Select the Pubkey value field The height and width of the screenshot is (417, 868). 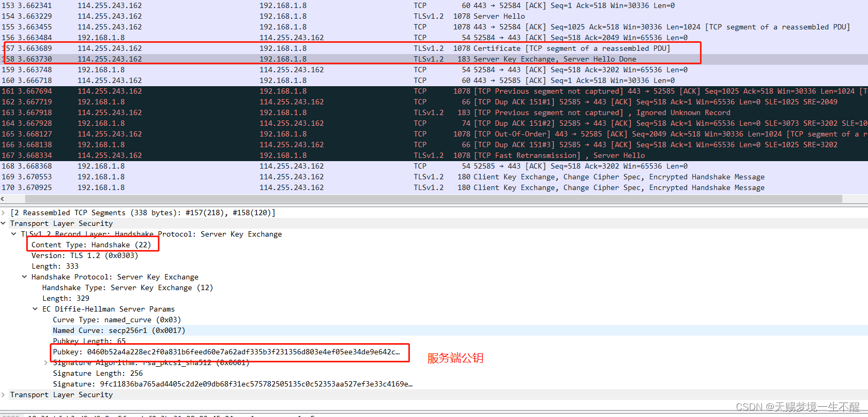[226, 352]
